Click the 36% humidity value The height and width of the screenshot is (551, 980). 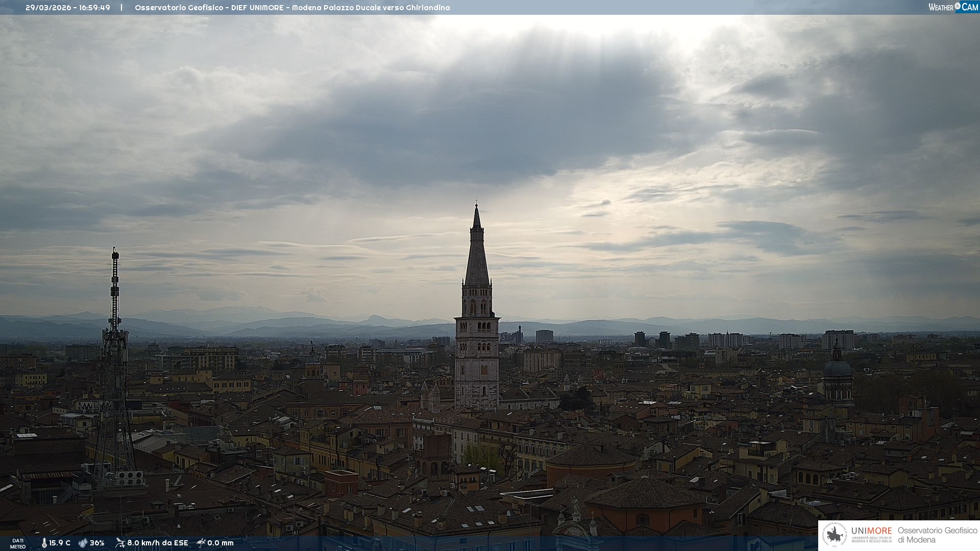[97, 543]
